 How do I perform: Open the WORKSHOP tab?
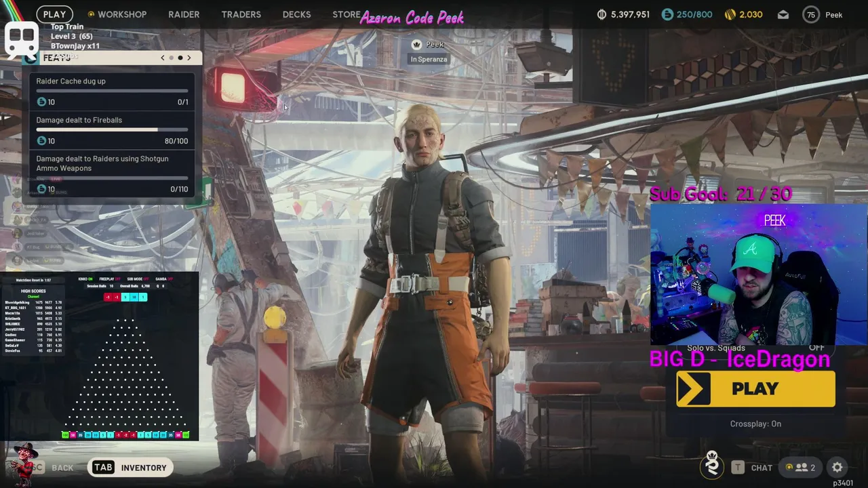[121, 14]
